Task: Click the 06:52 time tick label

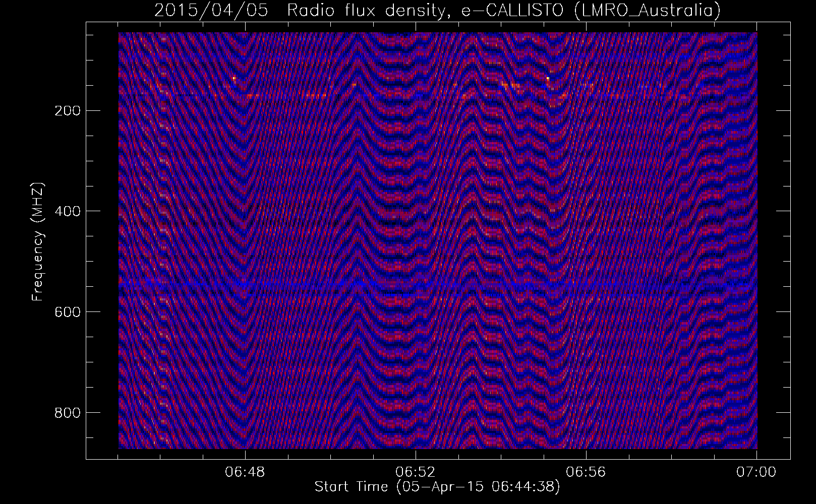Action: click(x=416, y=472)
